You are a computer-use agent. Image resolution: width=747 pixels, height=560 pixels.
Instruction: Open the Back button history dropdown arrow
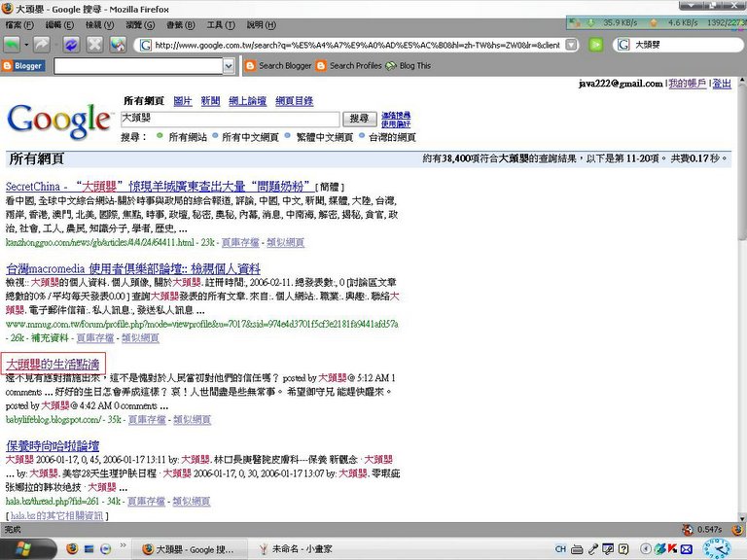coord(26,45)
